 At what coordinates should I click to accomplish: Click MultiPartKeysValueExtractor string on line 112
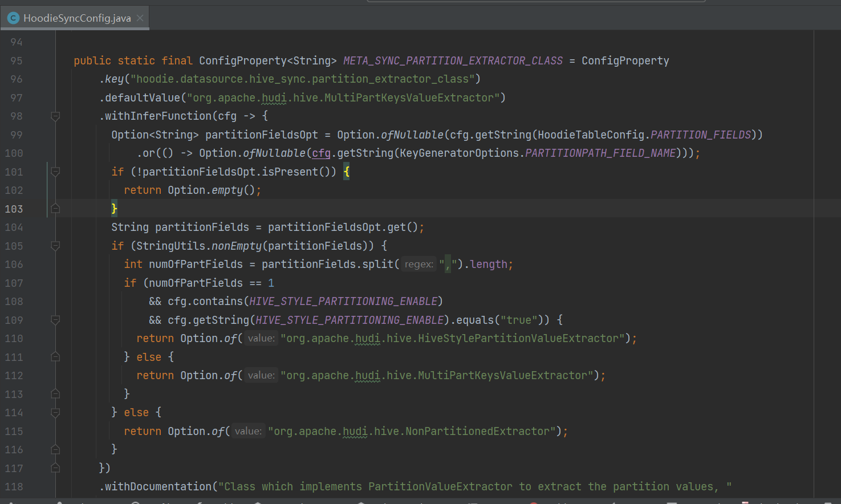pos(437,375)
